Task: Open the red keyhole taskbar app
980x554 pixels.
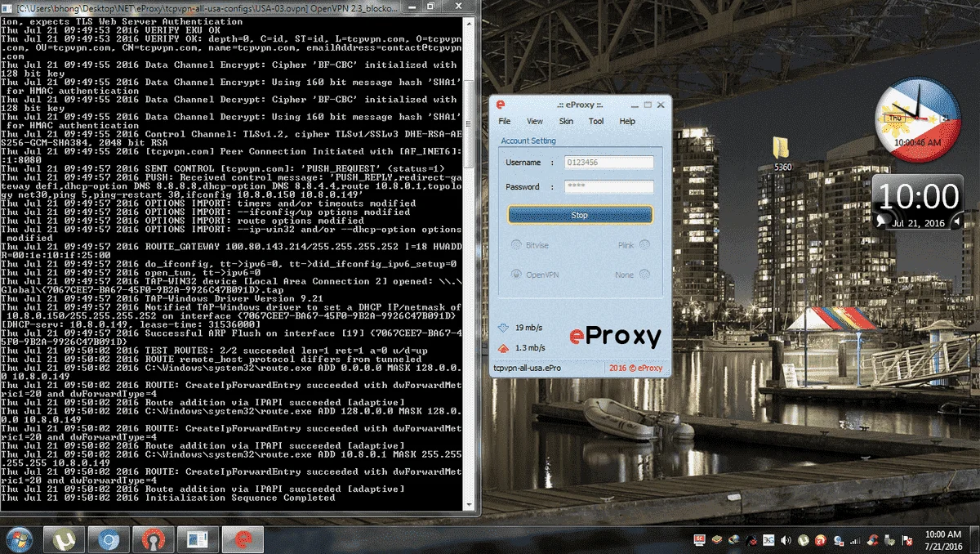Action: point(153,539)
